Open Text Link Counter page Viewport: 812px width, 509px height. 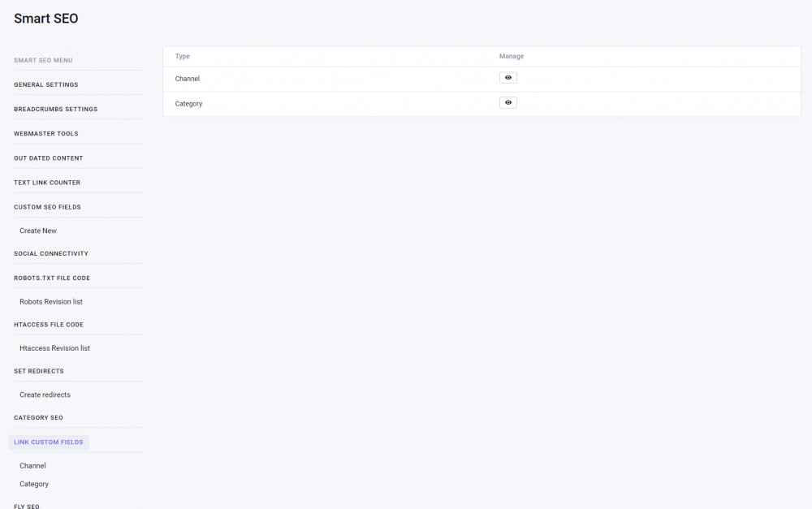47,182
